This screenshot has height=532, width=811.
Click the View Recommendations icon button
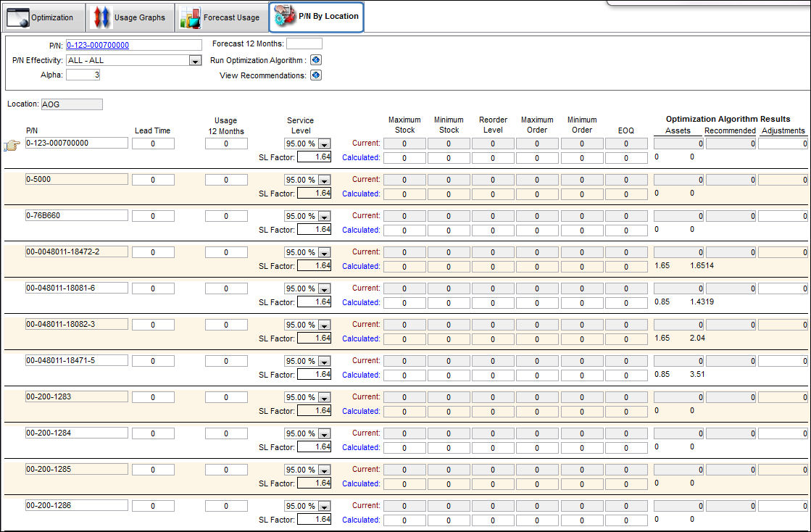pos(315,75)
